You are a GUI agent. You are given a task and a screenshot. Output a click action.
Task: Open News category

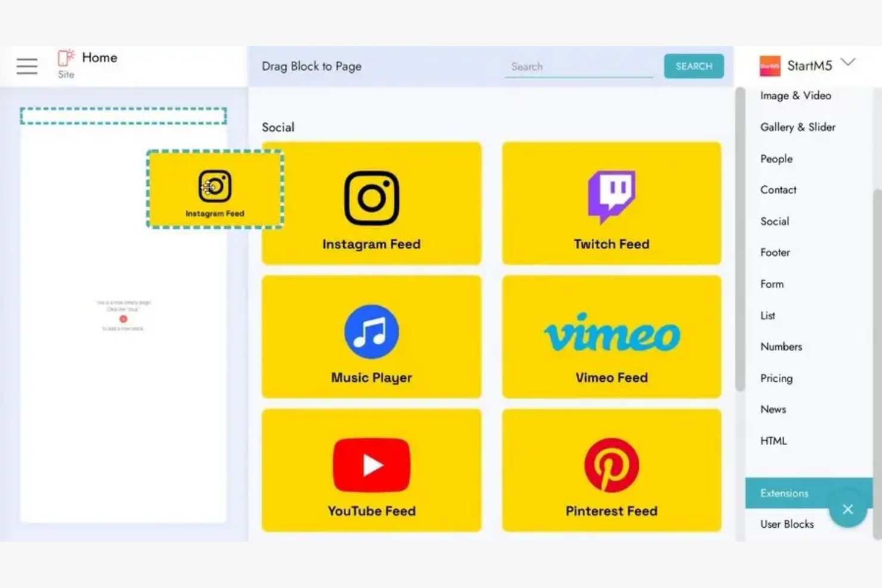click(x=773, y=409)
